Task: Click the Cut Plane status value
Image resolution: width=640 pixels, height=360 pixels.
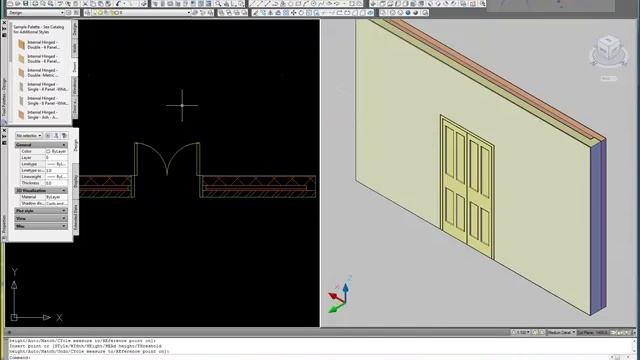Action: coord(593,333)
